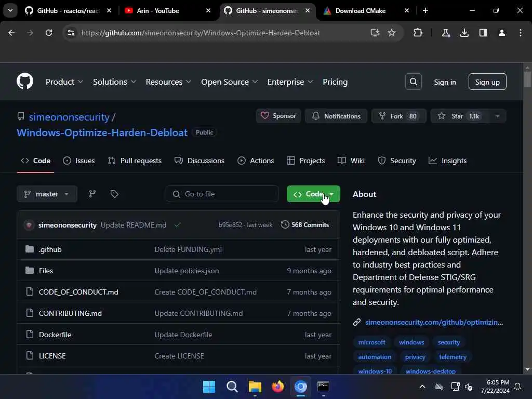Switch to the Pull requests tab

pyautogui.click(x=135, y=161)
